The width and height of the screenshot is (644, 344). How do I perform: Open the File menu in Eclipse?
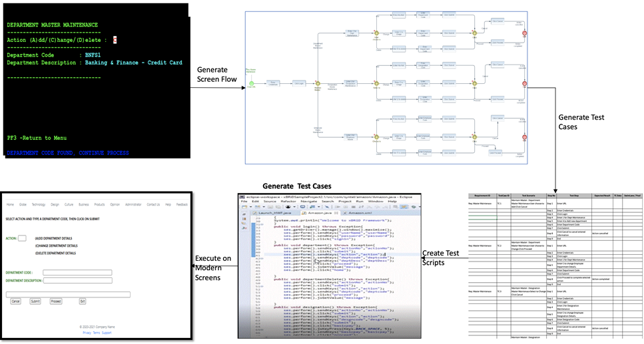coord(244,202)
